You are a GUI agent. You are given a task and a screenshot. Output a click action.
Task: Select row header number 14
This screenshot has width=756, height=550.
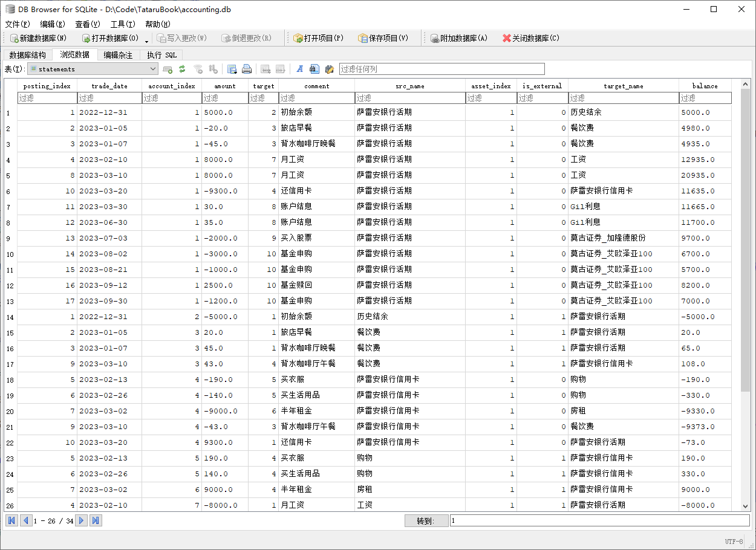click(x=10, y=317)
